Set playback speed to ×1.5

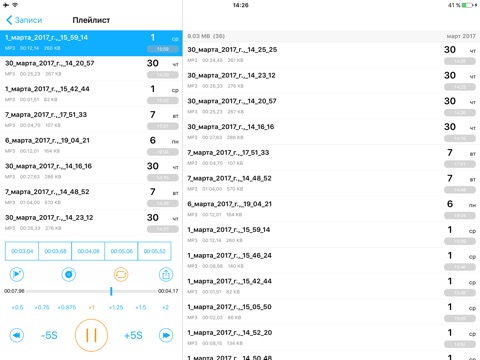click(141, 307)
